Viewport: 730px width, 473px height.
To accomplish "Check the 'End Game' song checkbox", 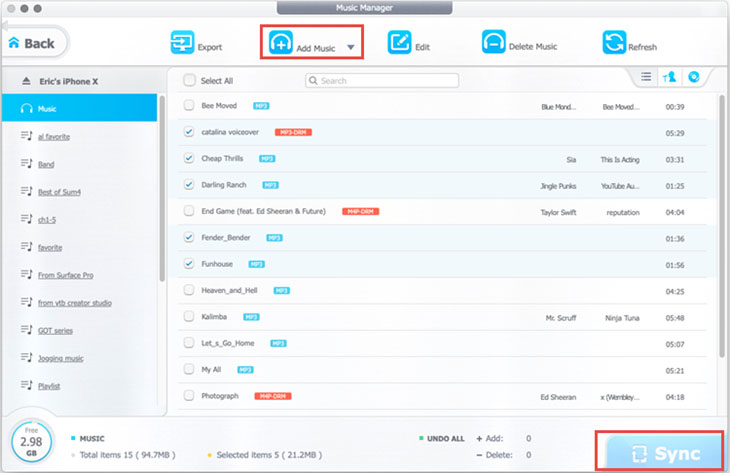I will tap(189, 211).
